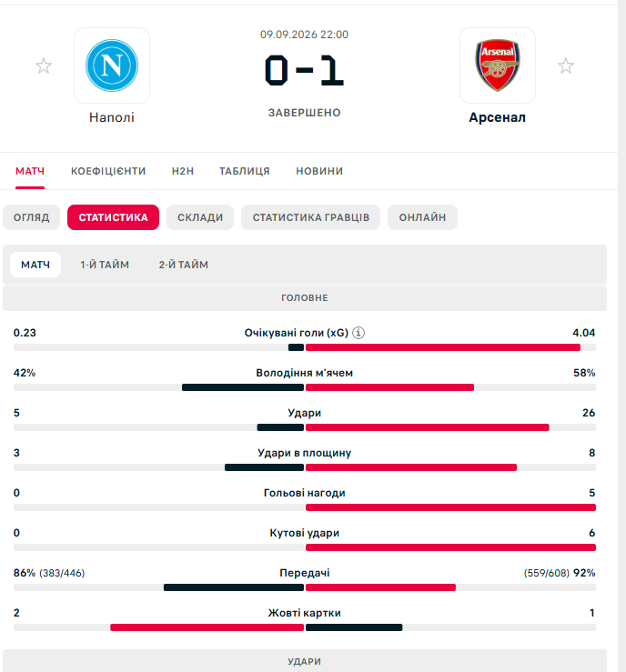Image resolution: width=626 pixels, height=672 pixels.
Task: Open the НОВИНИ tab
Action: pyautogui.click(x=319, y=171)
